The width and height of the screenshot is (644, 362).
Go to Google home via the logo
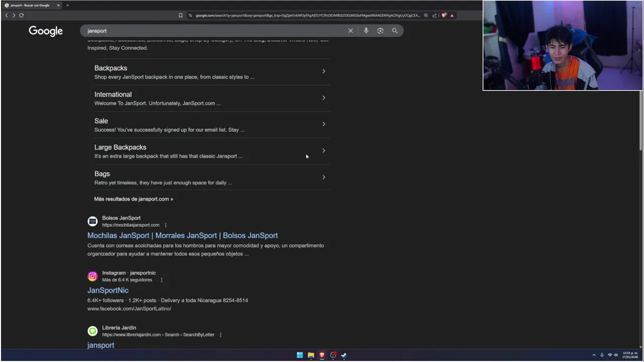[46, 31]
